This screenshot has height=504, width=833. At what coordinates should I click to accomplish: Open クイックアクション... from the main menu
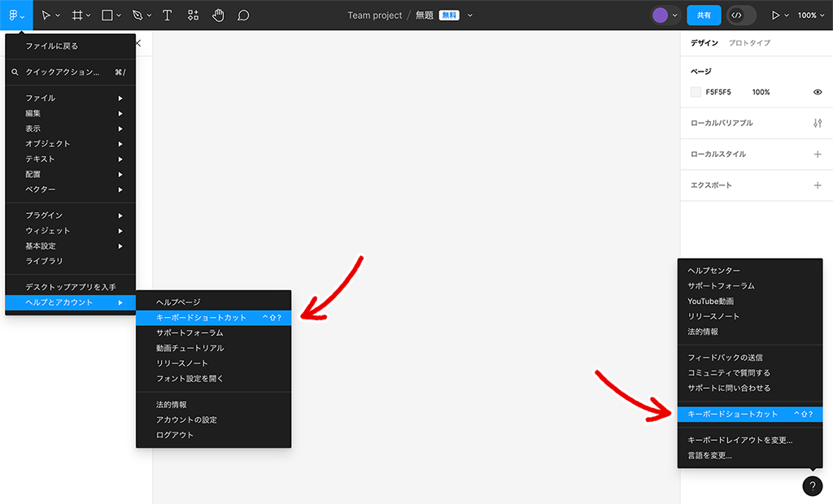(x=70, y=72)
